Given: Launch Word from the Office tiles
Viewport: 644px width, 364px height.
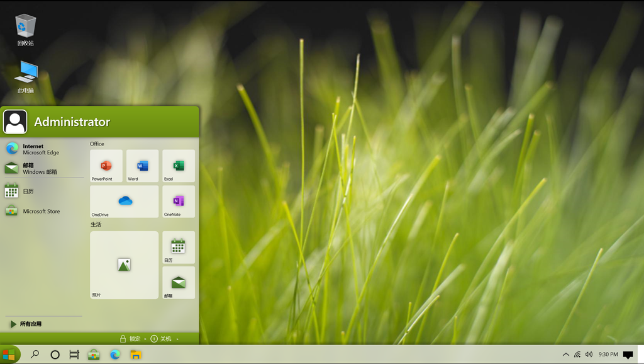Looking at the screenshot, I should (x=142, y=166).
